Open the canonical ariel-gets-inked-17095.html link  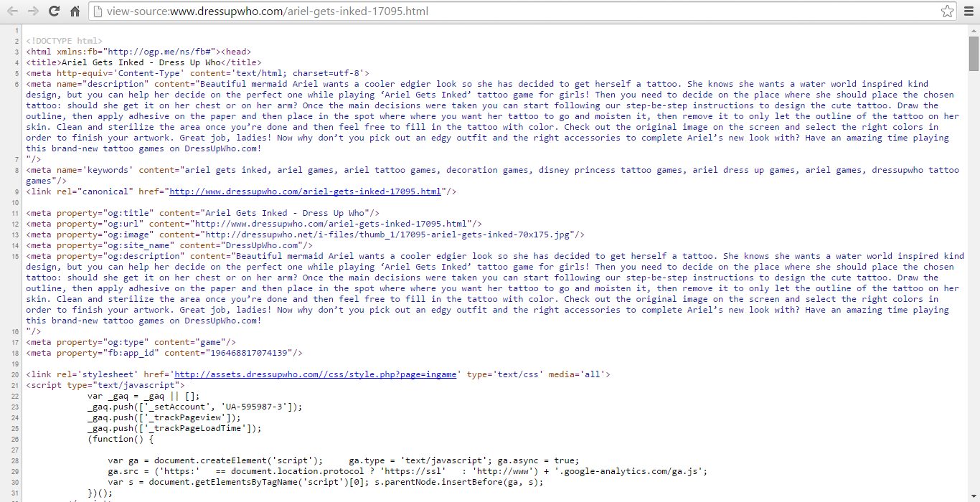(x=305, y=191)
